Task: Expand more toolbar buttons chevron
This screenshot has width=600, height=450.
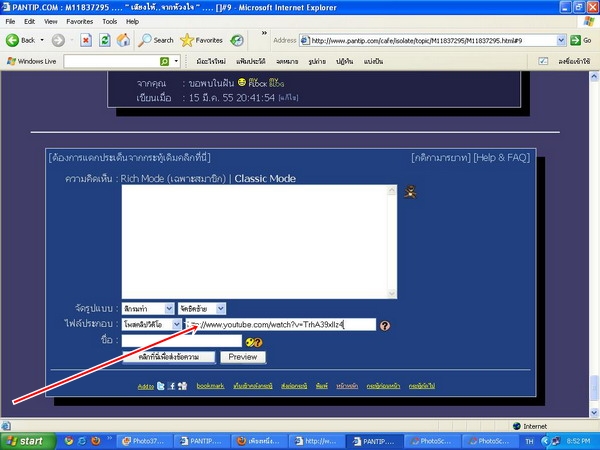Action: [264, 33]
